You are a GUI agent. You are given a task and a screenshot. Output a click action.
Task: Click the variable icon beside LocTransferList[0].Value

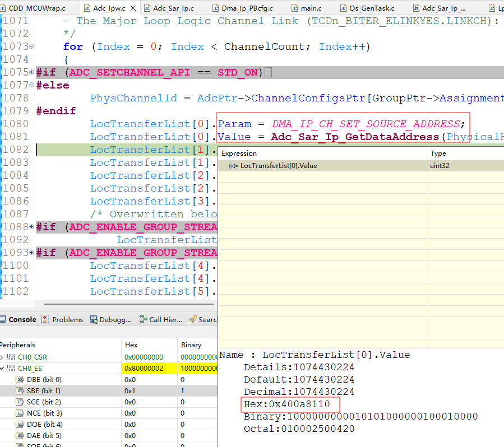tap(233, 166)
